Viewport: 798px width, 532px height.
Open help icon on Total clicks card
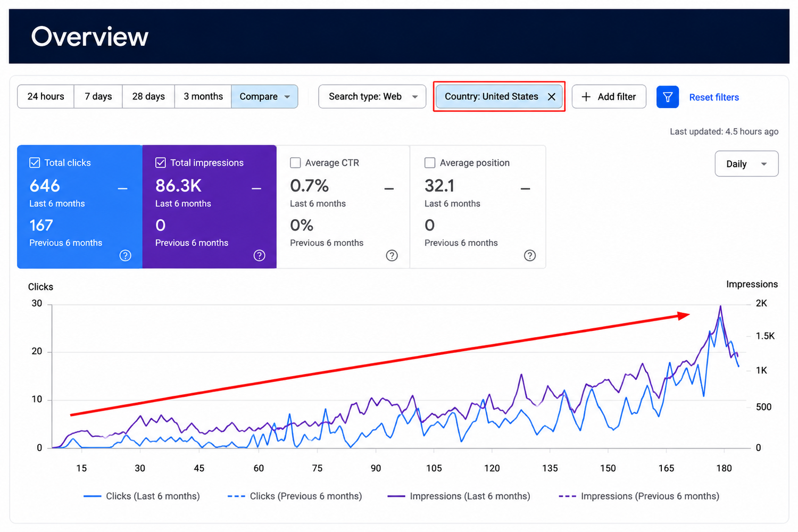[126, 255]
